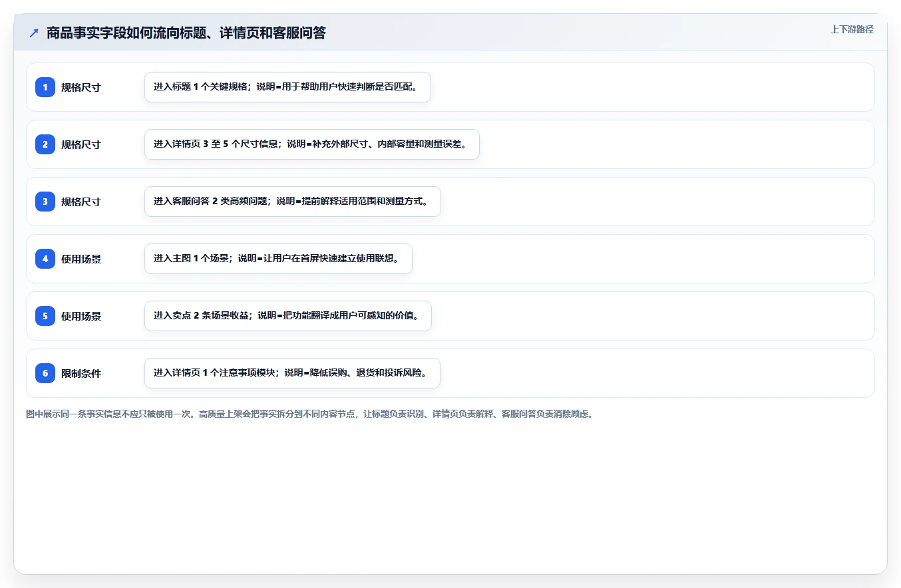Image resolution: width=901 pixels, height=588 pixels.
Task: Click the footnote text starting 图中展示同一条事实信息
Action: coord(309,414)
